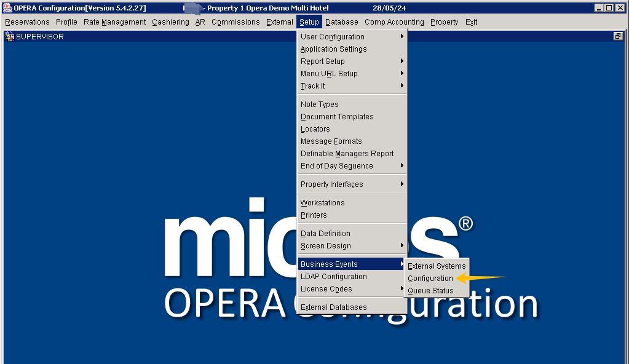Viewport: 629px width, 364px height.
Task: Open External Databases
Action: [352, 307]
